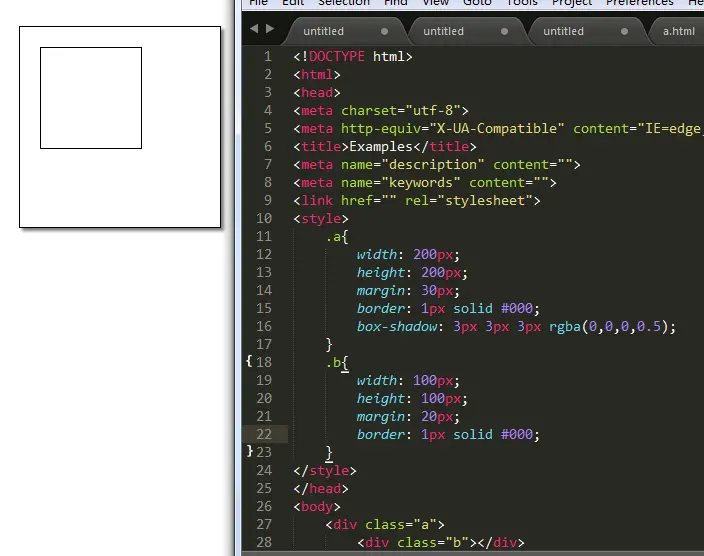
Task: Click the forward tab navigation arrow
Action: click(270, 29)
